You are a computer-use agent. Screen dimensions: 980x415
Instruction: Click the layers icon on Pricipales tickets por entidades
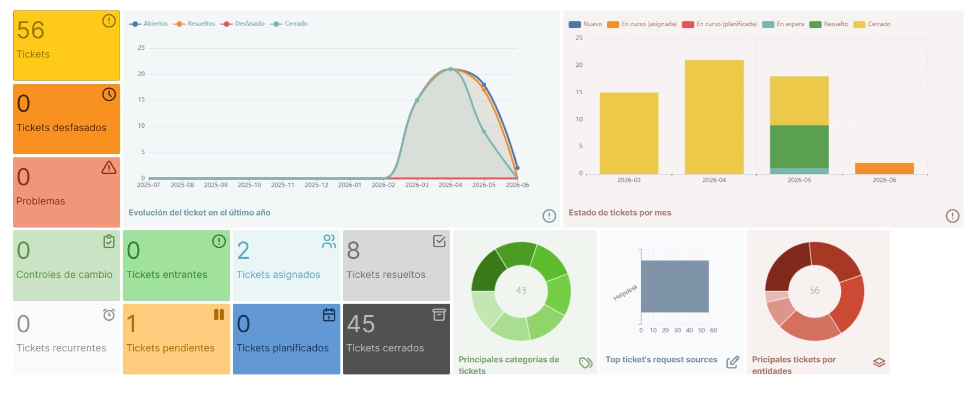[x=879, y=362]
